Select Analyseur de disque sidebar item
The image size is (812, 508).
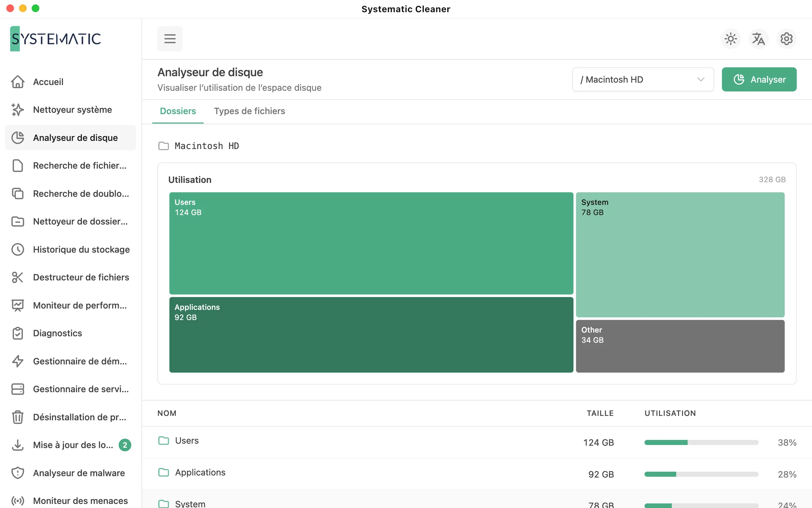click(70, 137)
